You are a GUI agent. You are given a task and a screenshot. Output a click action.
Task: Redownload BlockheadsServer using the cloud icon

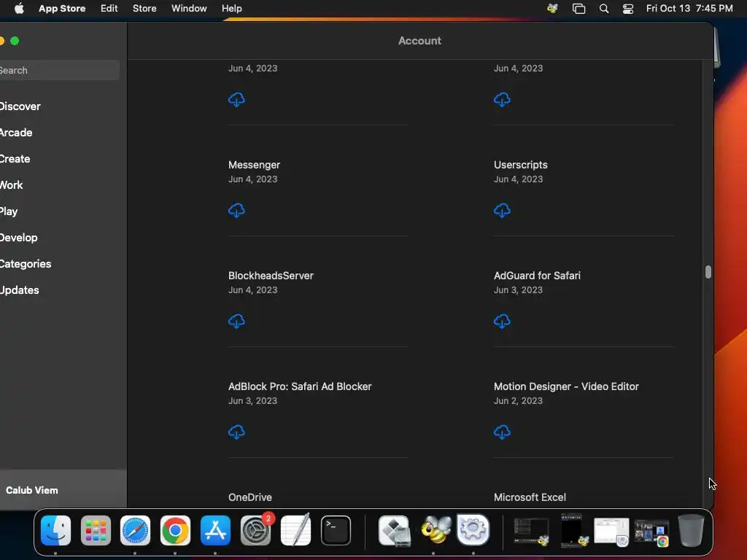point(237,321)
